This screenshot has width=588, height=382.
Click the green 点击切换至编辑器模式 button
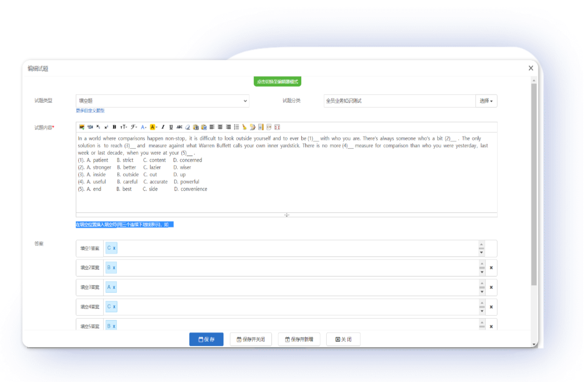tap(277, 82)
